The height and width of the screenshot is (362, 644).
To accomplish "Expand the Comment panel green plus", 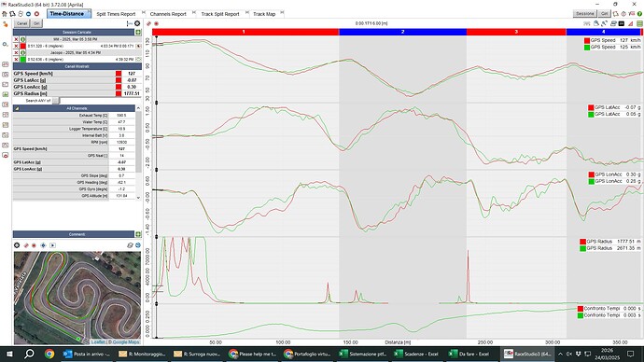I will coord(138,234).
